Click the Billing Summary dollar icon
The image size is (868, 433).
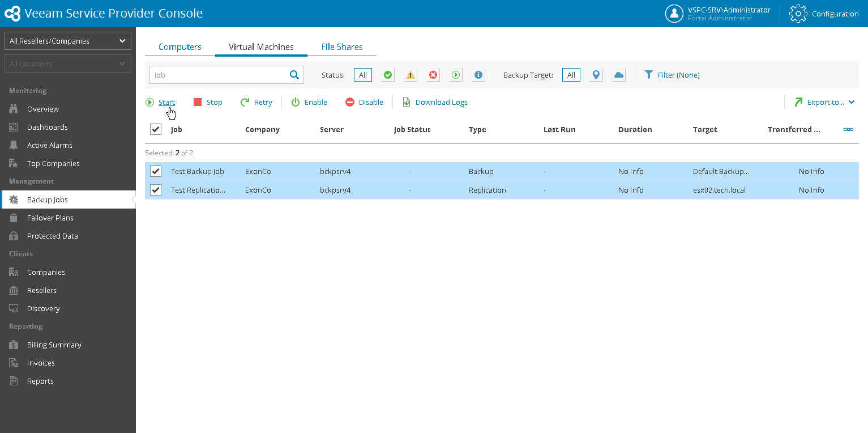(x=14, y=345)
